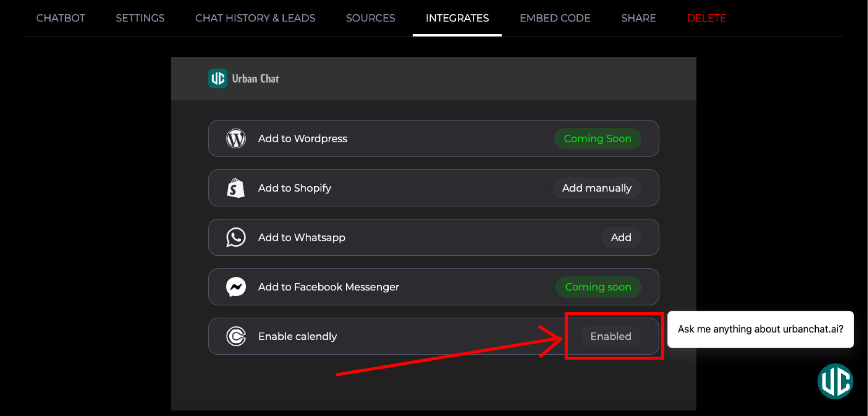
Task: Click the Coming Soon badge for Wordpress
Action: (597, 138)
